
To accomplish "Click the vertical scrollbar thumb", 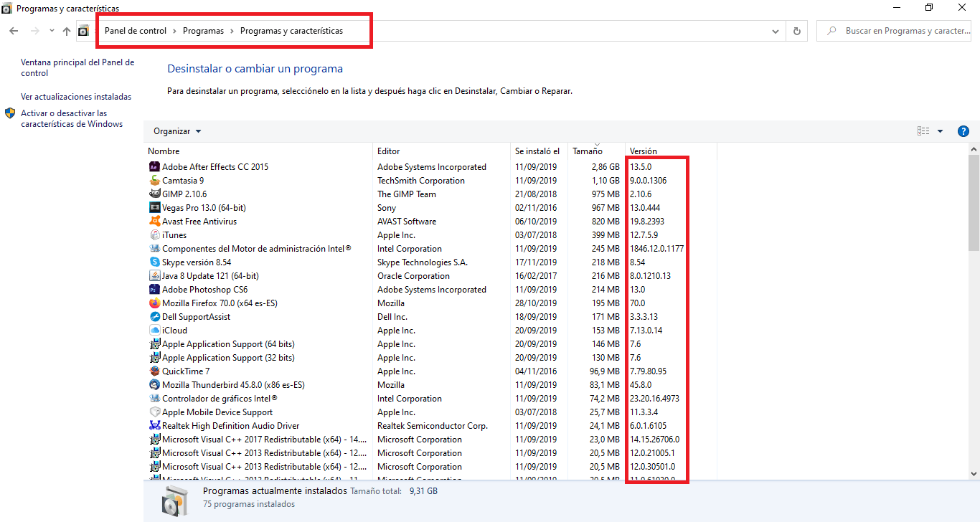I will (x=974, y=202).
